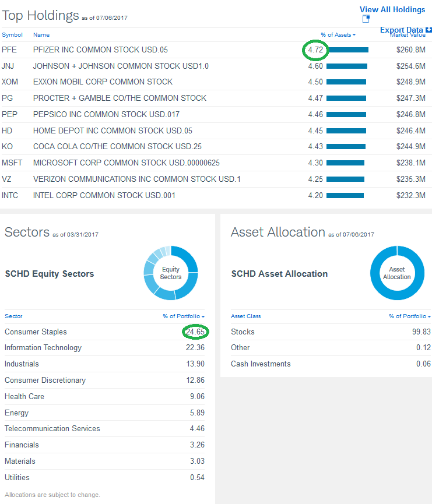The width and height of the screenshot is (432, 504).
Task: Click JOHNSON + JOHNSON COMMON STOCK name
Action: click(x=121, y=66)
